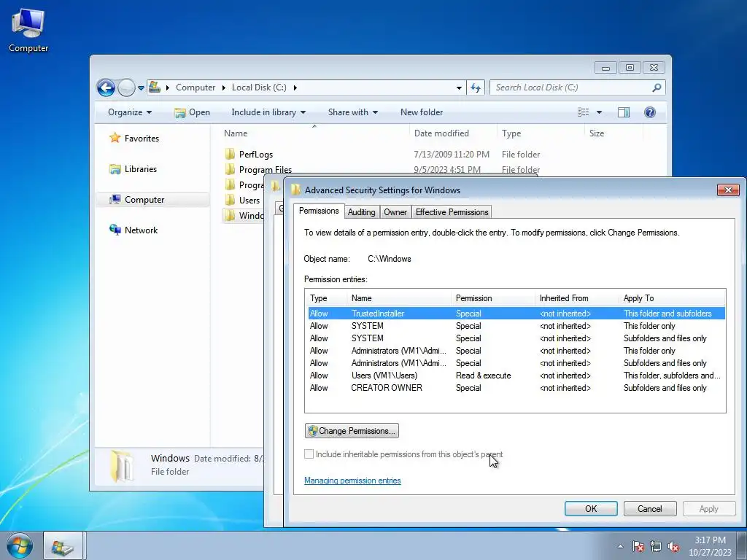Sort by the Date modified column
747x560 pixels.
click(452, 133)
